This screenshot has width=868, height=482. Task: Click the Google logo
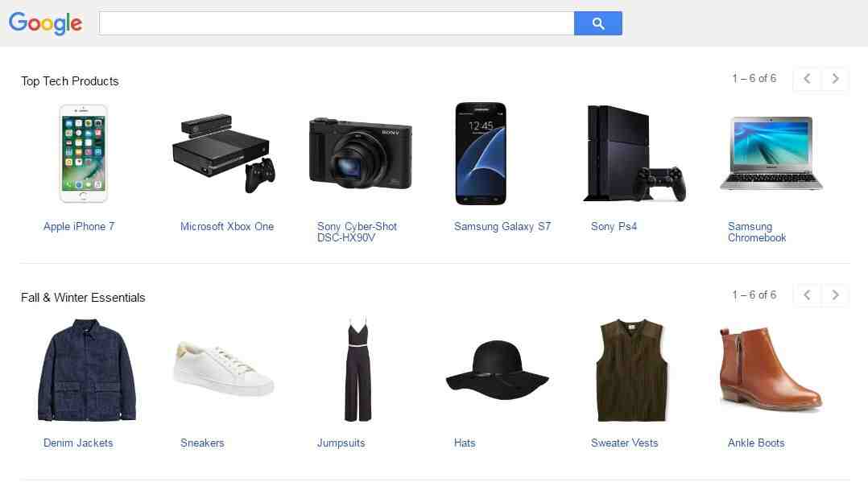pos(45,23)
